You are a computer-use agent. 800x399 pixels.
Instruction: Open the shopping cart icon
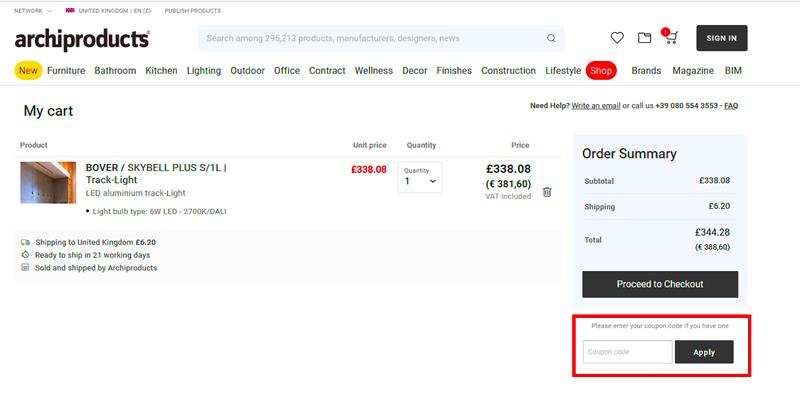tap(670, 37)
